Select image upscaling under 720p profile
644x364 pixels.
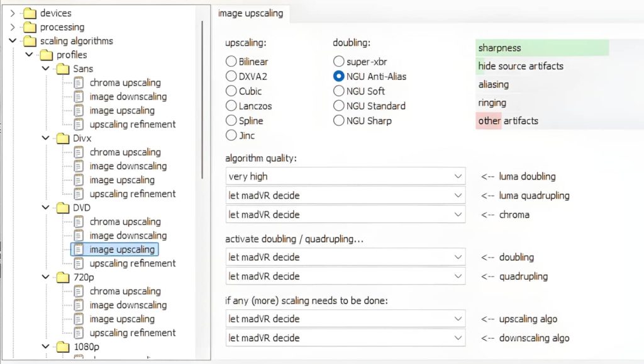(x=121, y=319)
